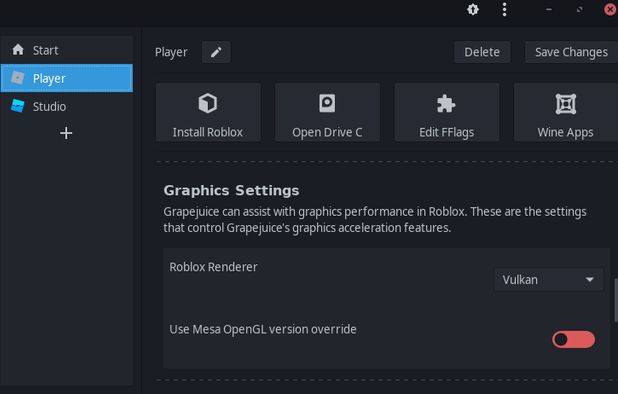Select the Player prefix in the sidebar
The height and width of the screenshot is (394, 618).
point(67,78)
